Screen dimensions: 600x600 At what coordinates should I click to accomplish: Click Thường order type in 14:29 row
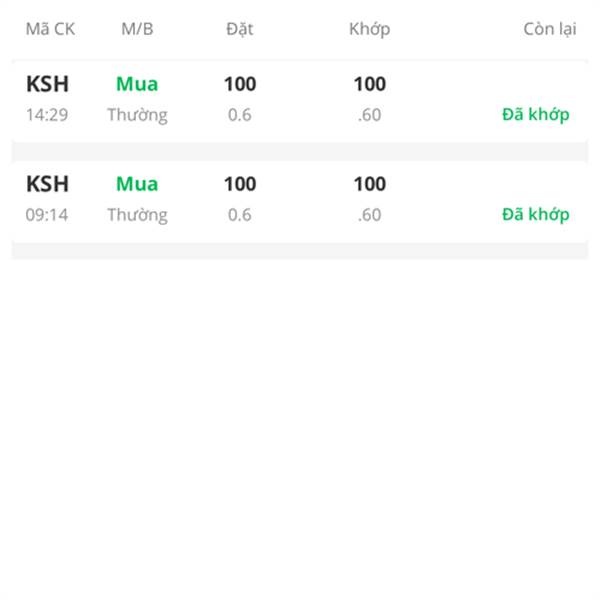click(x=137, y=116)
